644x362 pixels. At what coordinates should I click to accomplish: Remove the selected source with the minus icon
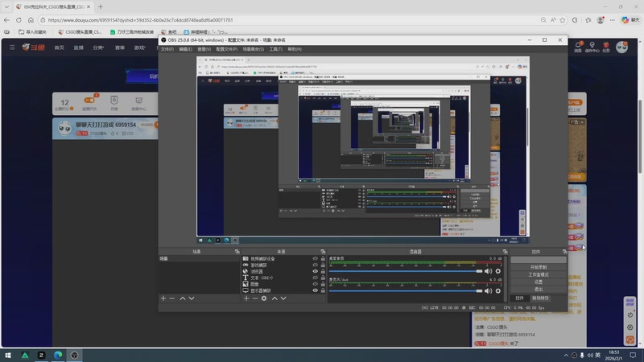click(x=255, y=298)
